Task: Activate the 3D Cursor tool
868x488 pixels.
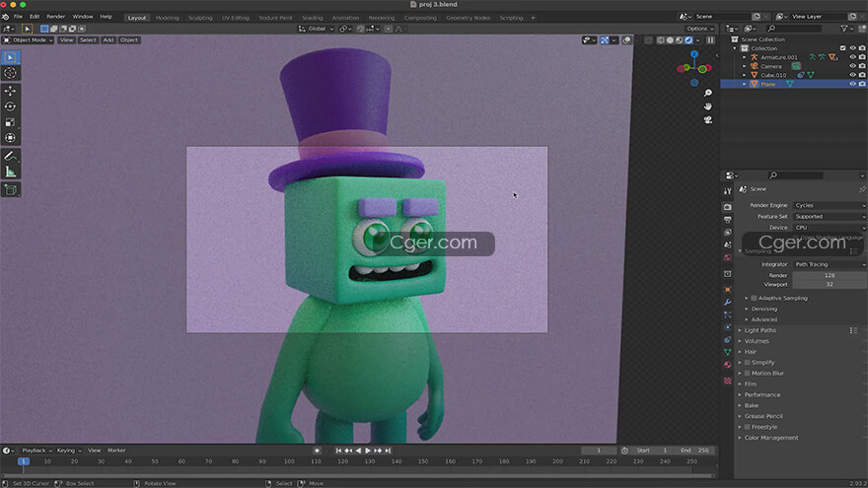Action: 11,73
